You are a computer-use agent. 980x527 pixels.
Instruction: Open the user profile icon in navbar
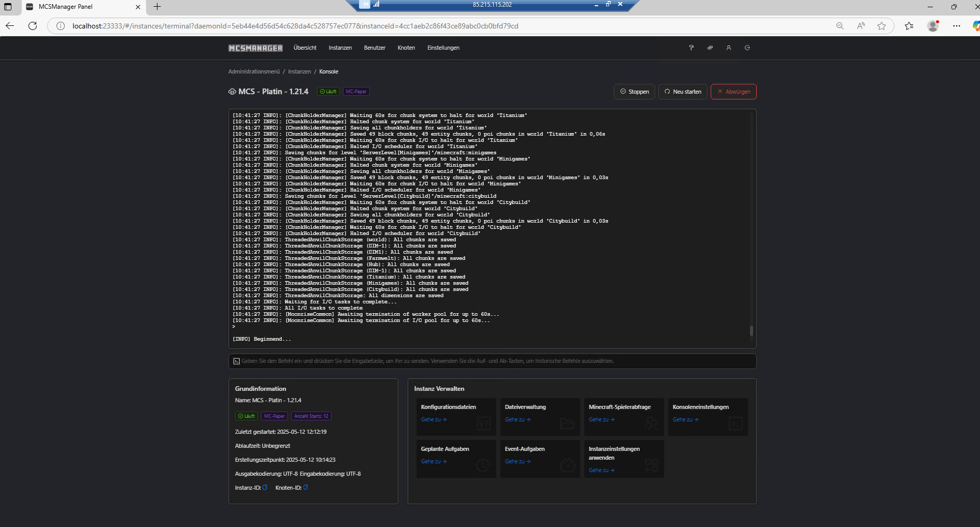click(728, 48)
